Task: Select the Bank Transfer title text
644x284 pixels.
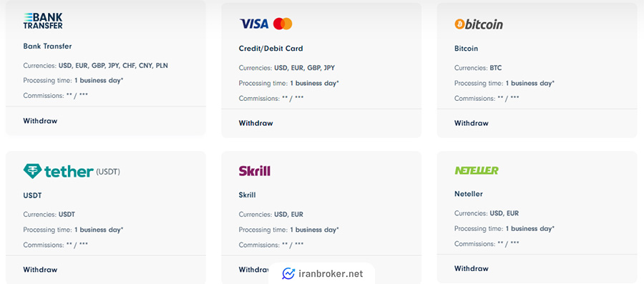Action: (x=48, y=46)
